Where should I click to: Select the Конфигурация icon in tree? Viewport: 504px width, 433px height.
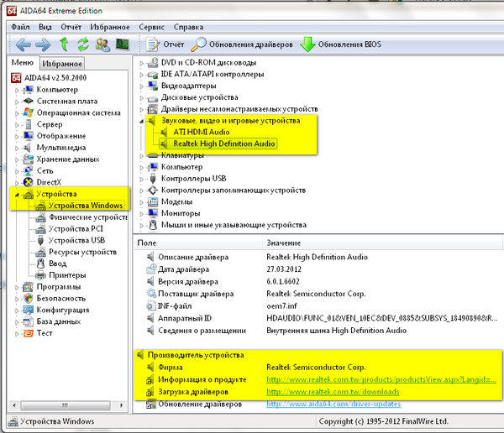(29, 310)
